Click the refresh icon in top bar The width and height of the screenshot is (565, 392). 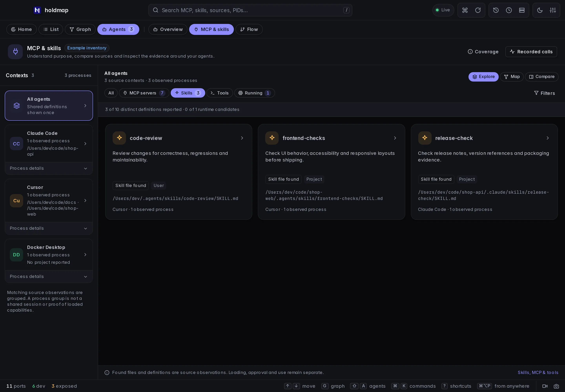pos(478,10)
